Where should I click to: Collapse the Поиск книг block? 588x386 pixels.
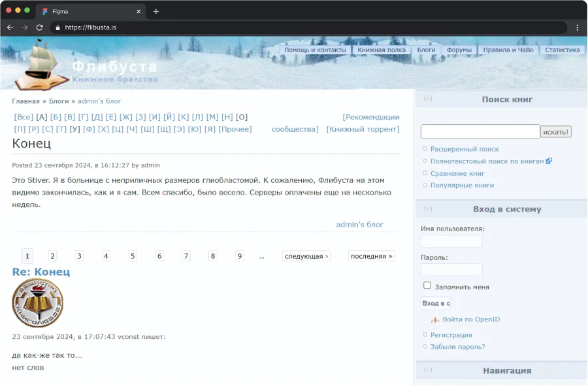428,99
